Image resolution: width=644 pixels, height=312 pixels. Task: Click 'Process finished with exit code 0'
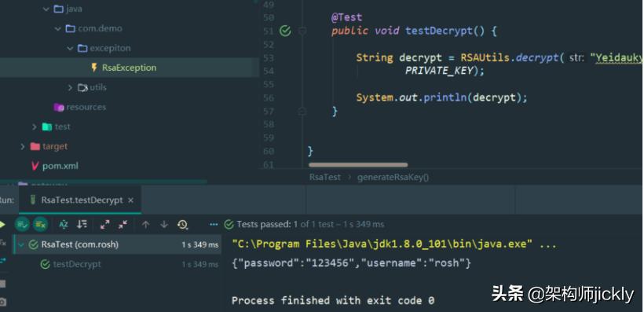click(333, 300)
